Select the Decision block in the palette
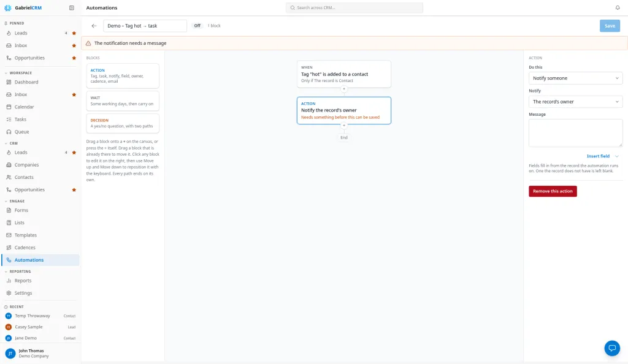Image resolution: width=628 pixels, height=364 pixels. [123, 123]
